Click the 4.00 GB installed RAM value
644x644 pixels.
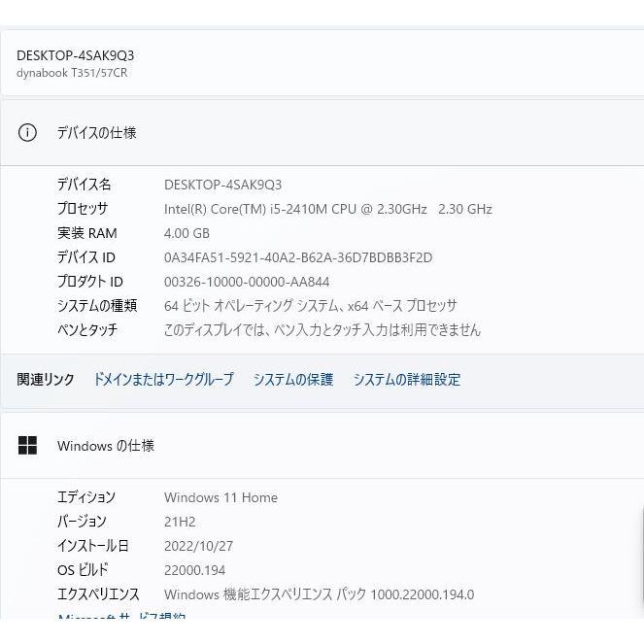coord(186,233)
